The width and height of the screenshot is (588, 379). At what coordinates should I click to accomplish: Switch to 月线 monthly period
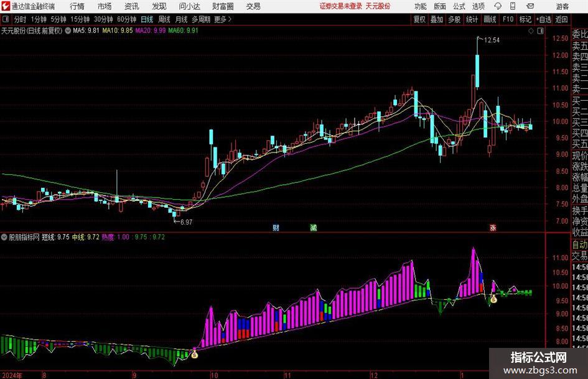[x=182, y=19]
